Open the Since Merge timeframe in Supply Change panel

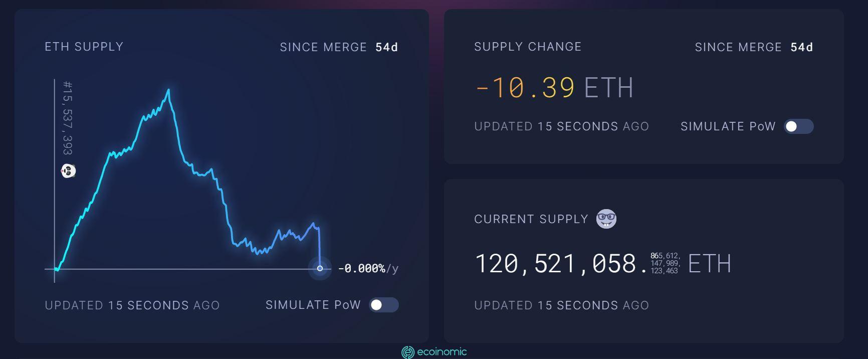click(x=754, y=47)
